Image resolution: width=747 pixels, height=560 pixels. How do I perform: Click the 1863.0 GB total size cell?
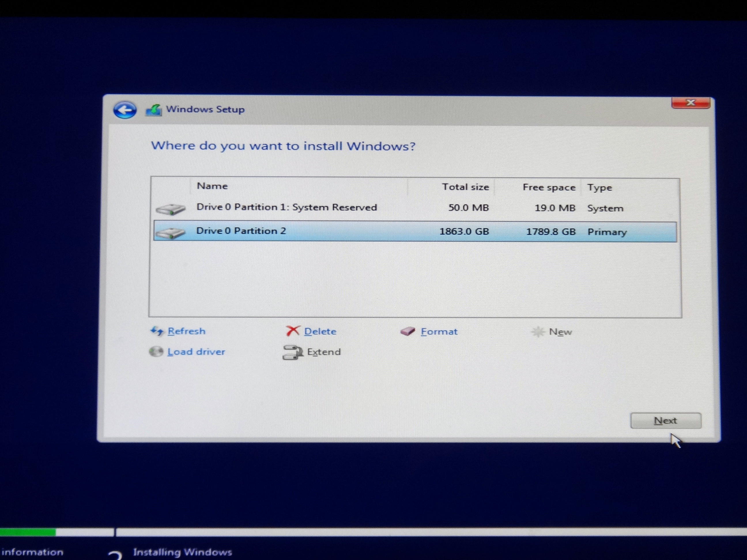(x=464, y=231)
